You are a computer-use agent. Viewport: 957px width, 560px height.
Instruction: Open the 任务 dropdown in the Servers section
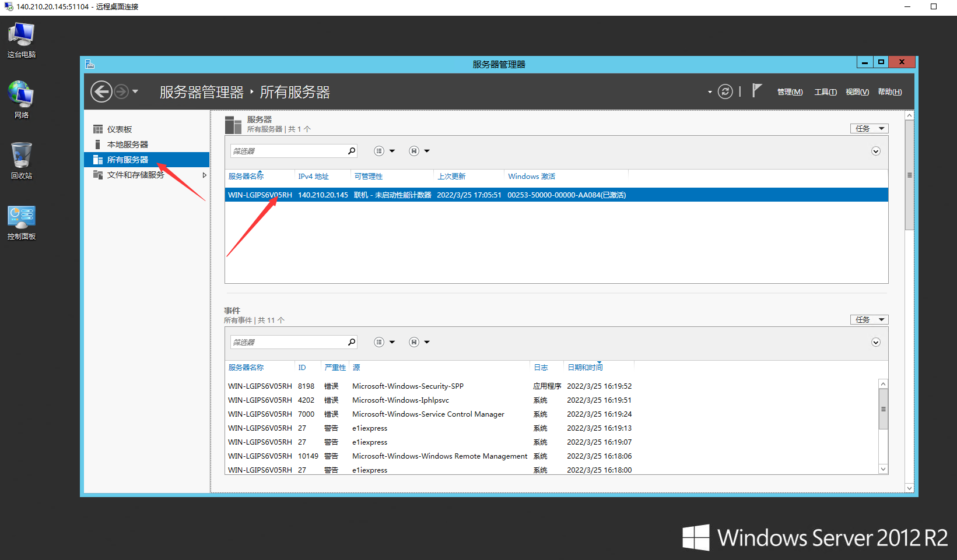coord(868,128)
